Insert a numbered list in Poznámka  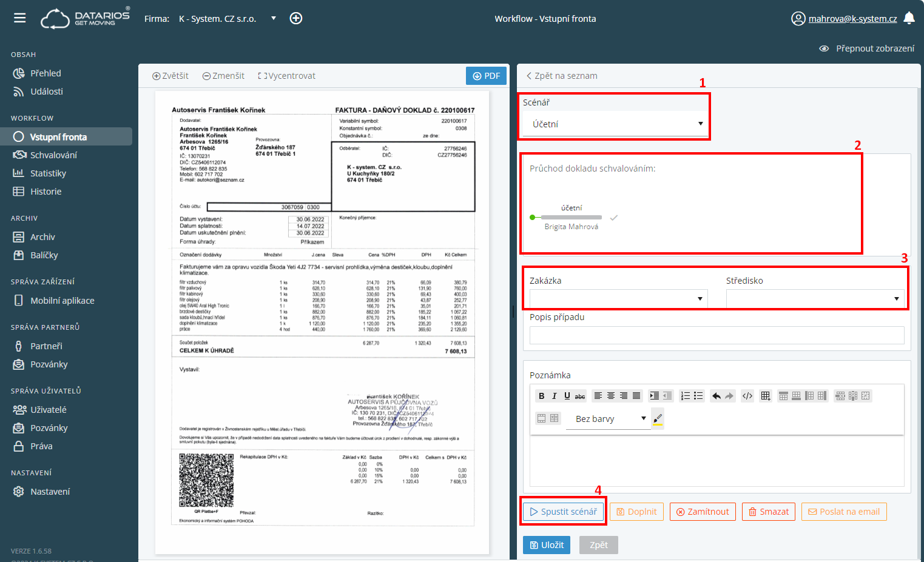coord(685,396)
